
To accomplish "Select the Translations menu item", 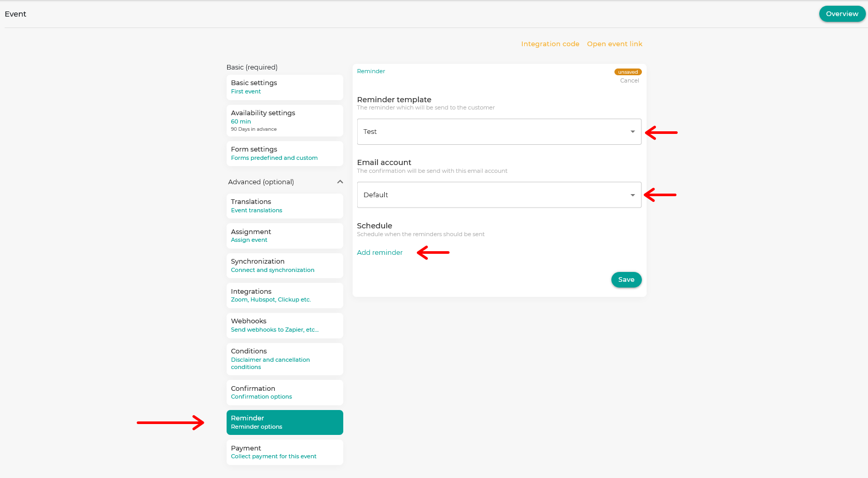I will point(285,206).
